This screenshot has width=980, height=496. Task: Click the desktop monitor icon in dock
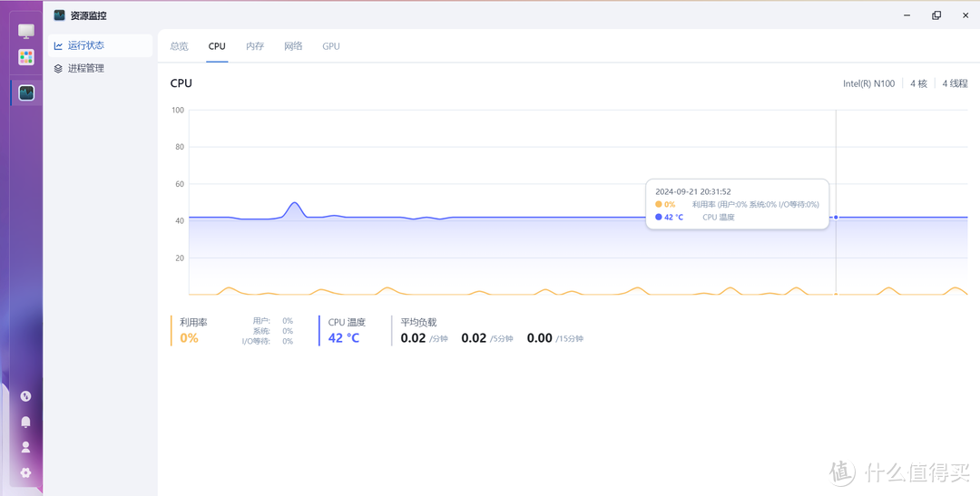[26, 32]
